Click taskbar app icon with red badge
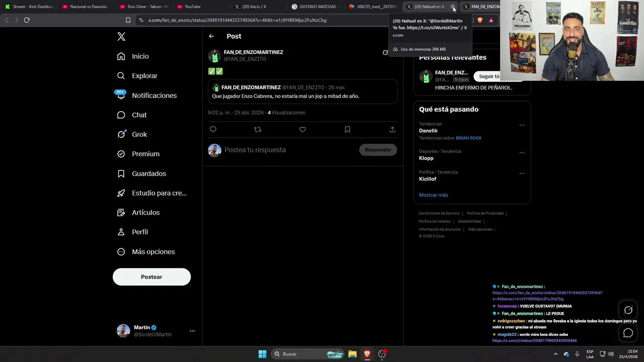 pyautogui.click(x=382, y=354)
